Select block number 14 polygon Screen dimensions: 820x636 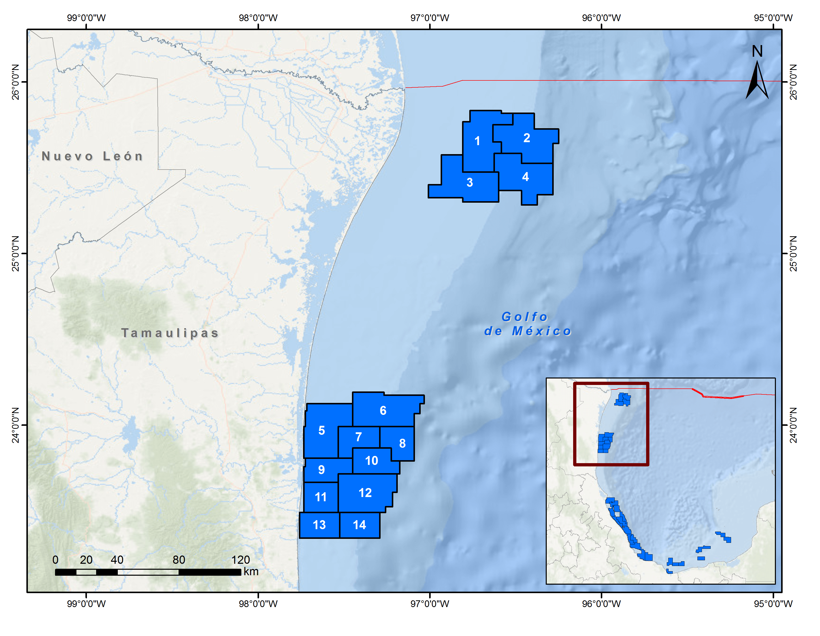coord(359,525)
